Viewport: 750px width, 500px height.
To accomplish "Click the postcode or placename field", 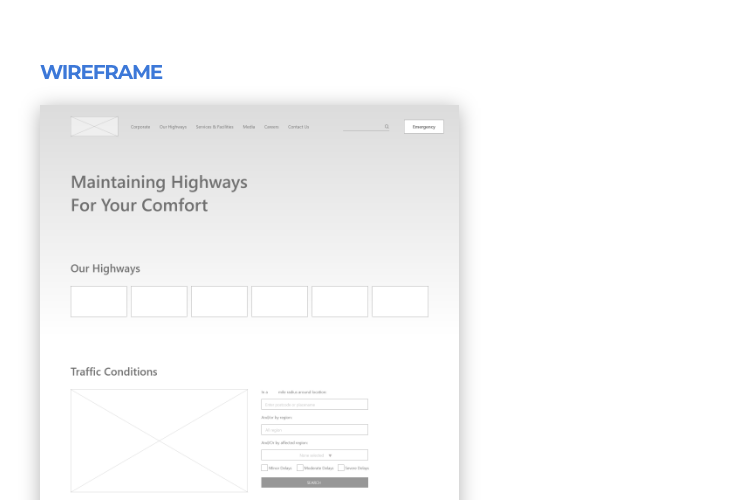I will pyautogui.click(x=314, y=404).
